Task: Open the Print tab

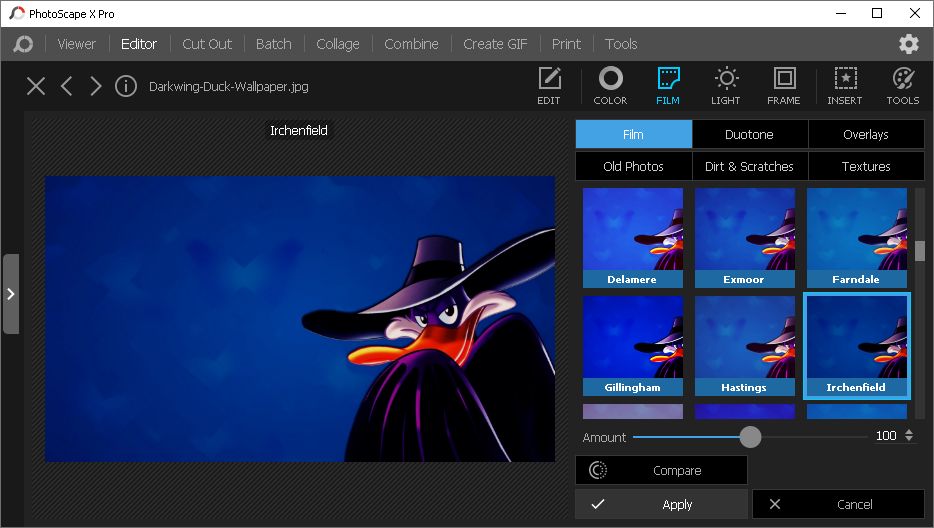Action: point(566,44)
